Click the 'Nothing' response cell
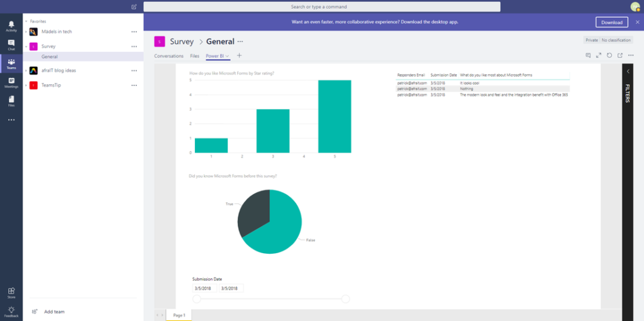Image resolution: width=644 pixels, height=321 pixels. coord(467,89)
